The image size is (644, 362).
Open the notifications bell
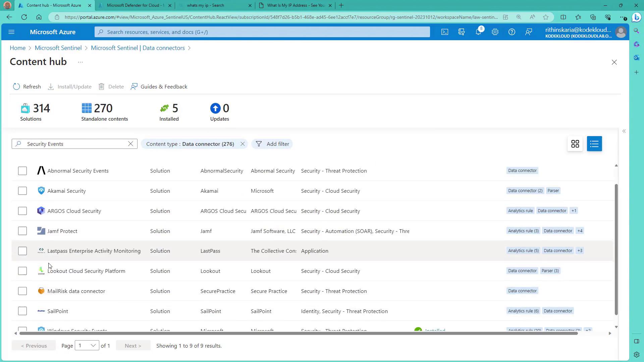tap(478, 32)
